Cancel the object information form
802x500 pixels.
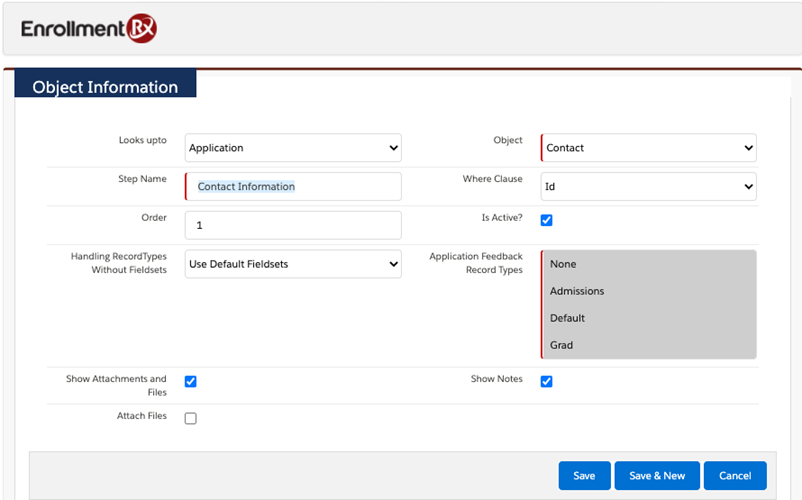[x=735, y=476]
